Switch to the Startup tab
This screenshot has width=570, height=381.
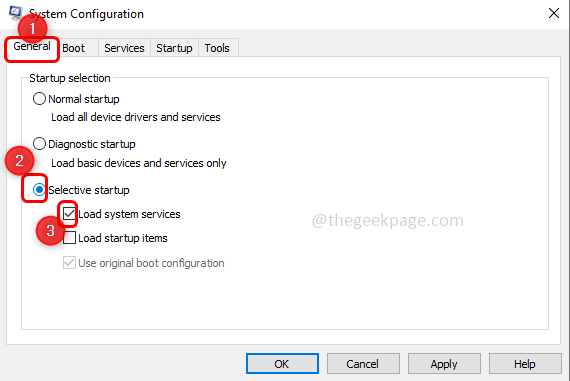pyautogui.click(x=174, y=48)
